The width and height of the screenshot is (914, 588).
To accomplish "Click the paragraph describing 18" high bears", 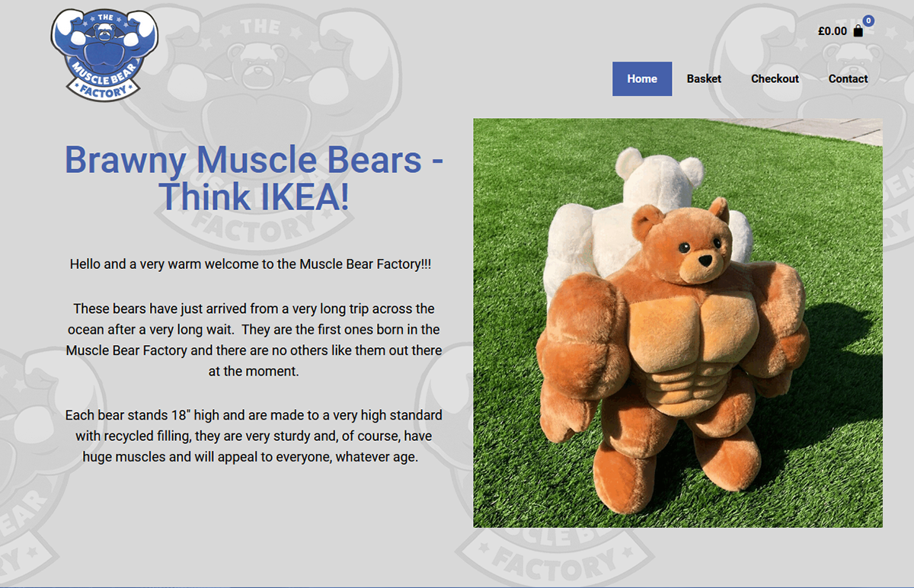I will click(x=254, y=437).
